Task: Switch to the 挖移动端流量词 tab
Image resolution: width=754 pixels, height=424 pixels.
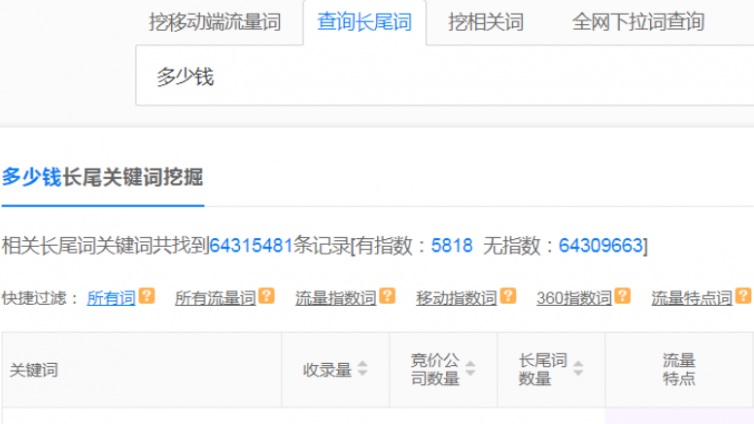Action: click(215, 22)
